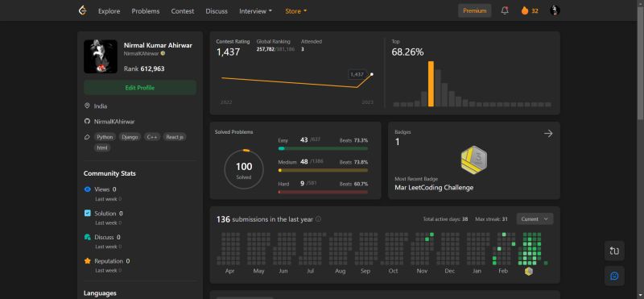Open the Interview dropdown menu
Image resolution: width=644 pixels, height=299 pixels.
click(x=255, y=11)
